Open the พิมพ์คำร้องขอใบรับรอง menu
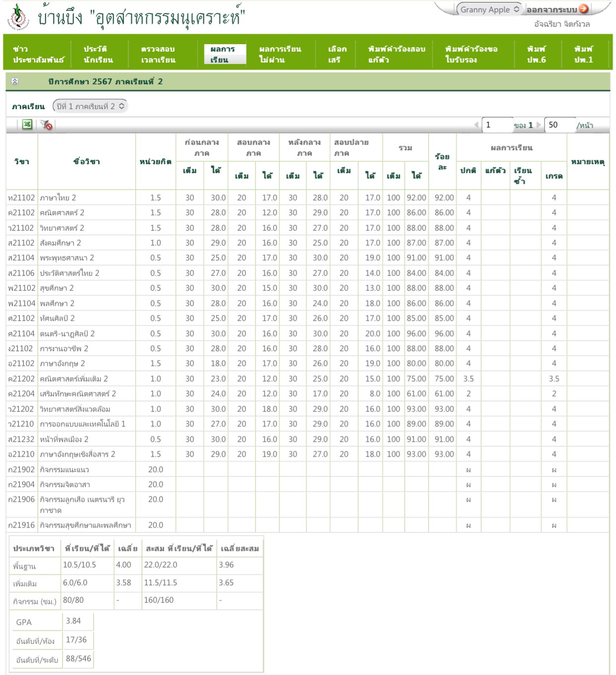This screenshot has height=675, width=616. pos(471,55)
